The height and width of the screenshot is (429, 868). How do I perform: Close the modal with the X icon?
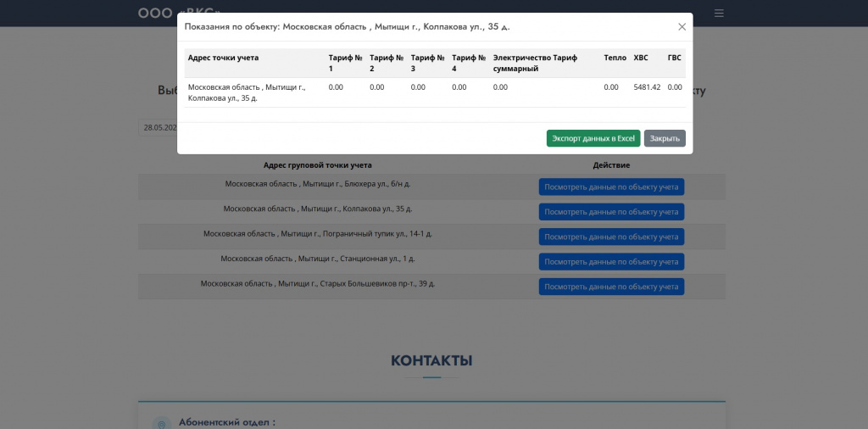pos(682,26)
